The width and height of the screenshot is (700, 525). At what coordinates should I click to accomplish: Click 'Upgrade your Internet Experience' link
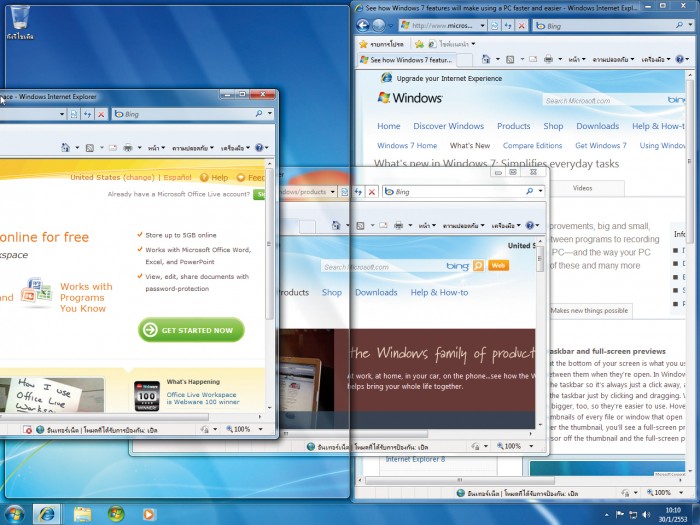click(x=449, y=79)
